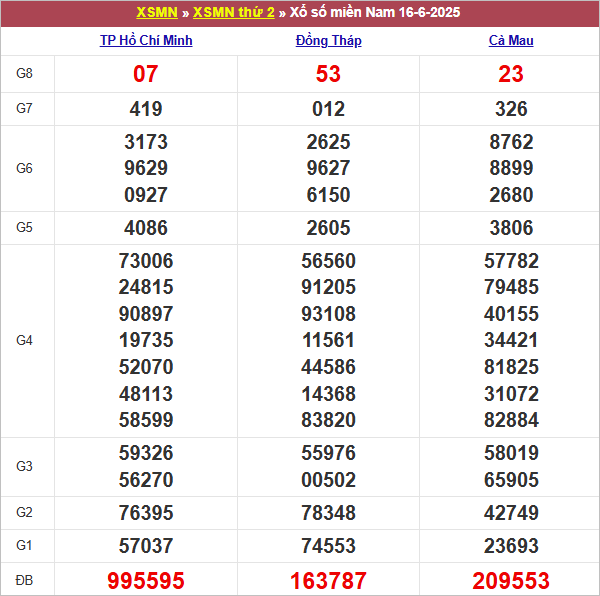Select G5 number 3806
The image size is (600, 596).
tap(511, 228)
